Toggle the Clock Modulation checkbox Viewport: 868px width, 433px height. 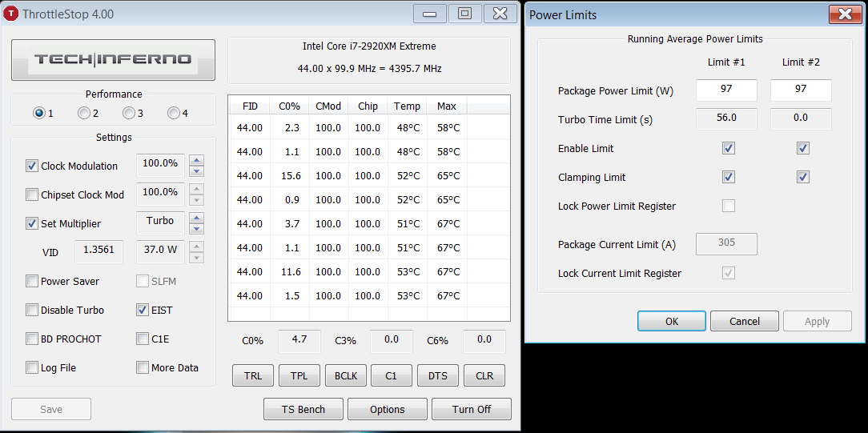31,166
